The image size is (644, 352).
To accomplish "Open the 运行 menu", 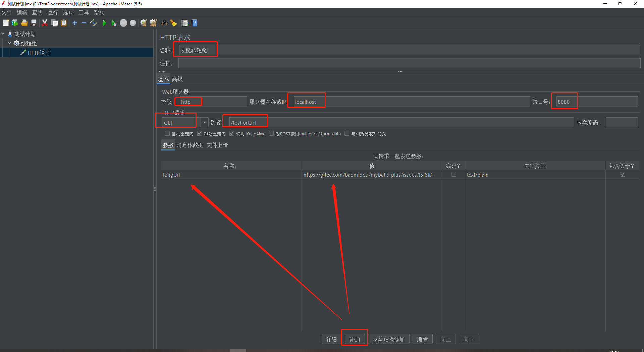I will tap(53, 12).
